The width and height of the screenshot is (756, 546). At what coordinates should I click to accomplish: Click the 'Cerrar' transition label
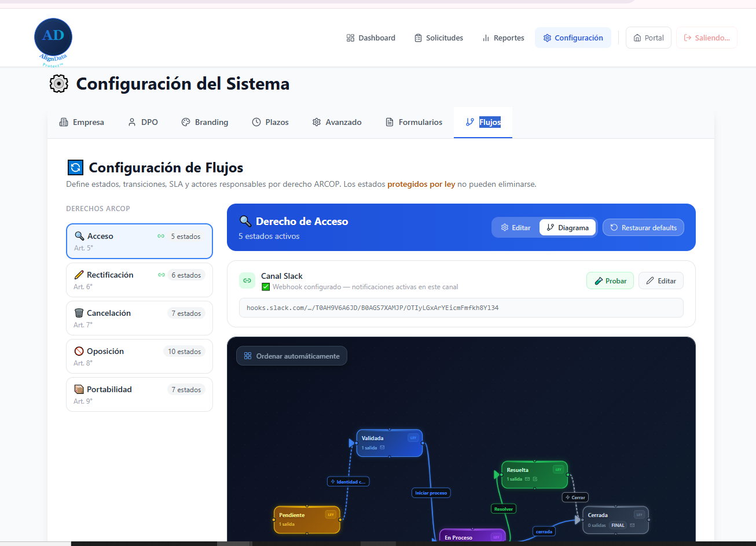click(x=575, y=497)
